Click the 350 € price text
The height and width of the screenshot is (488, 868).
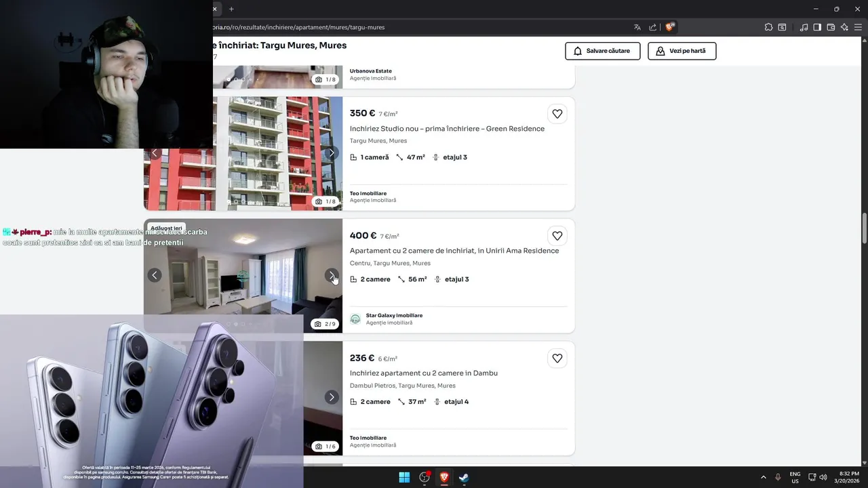pos(362,113)
